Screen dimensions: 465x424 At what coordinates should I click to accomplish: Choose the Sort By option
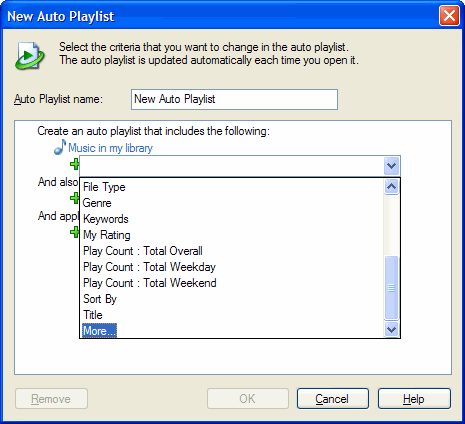(100, 299)
